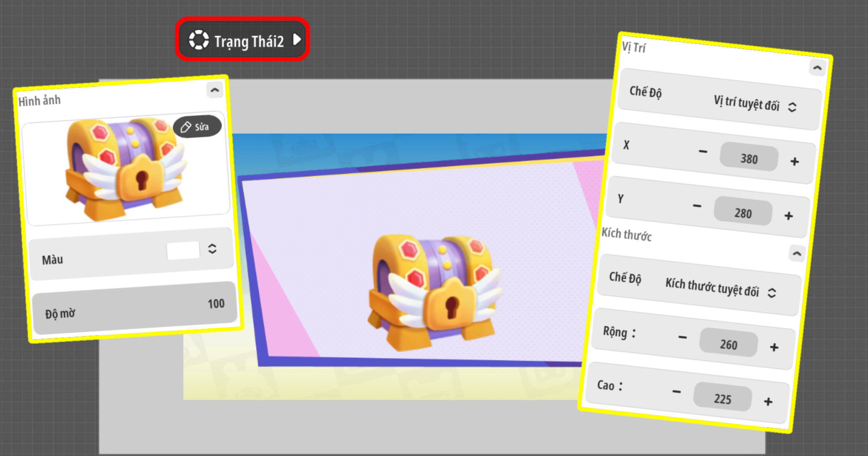Collapse the Kích thước section

coord(797,254)
